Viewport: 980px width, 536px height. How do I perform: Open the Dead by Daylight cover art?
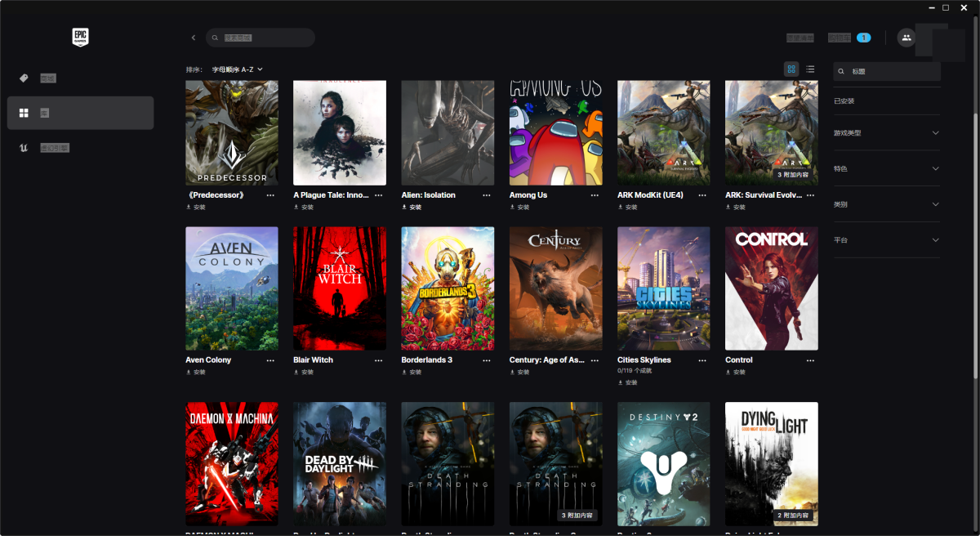point(340,463)
